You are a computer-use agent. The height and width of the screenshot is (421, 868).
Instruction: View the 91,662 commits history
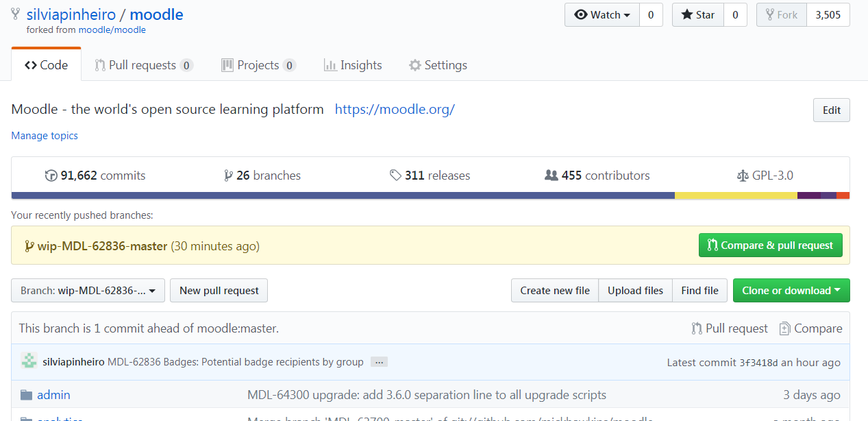pos(95,176)
